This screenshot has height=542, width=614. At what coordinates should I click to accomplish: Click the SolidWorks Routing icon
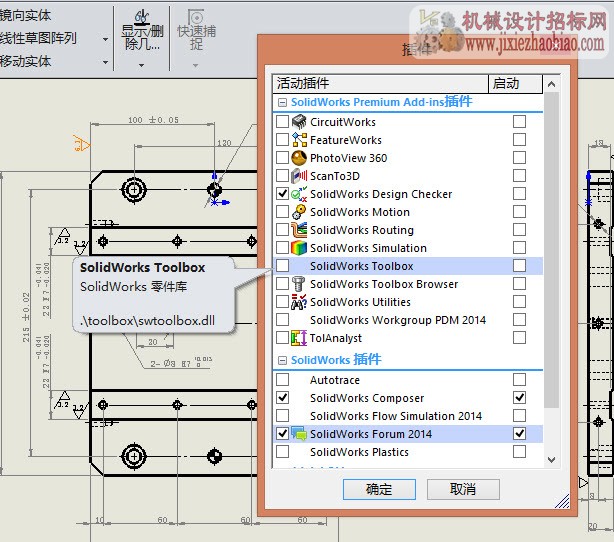[x=299, y=230]
